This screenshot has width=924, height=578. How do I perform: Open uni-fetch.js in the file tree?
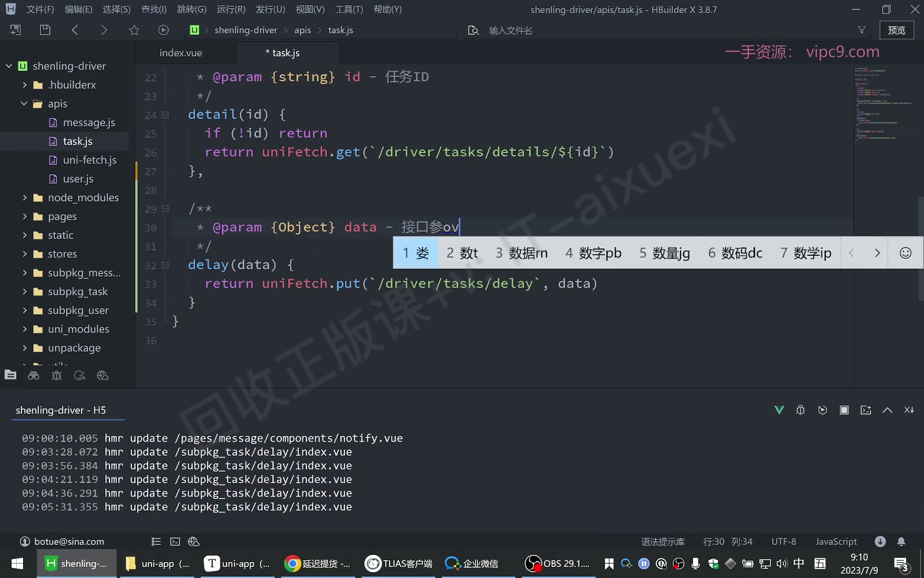click(x=90, y=160)
